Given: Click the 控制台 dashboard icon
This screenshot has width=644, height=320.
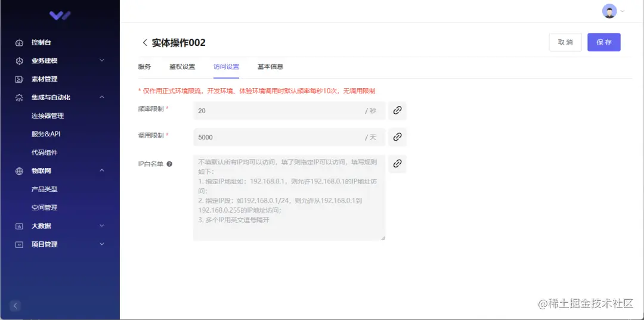Looking at the screenshot, I should point(19,43).
